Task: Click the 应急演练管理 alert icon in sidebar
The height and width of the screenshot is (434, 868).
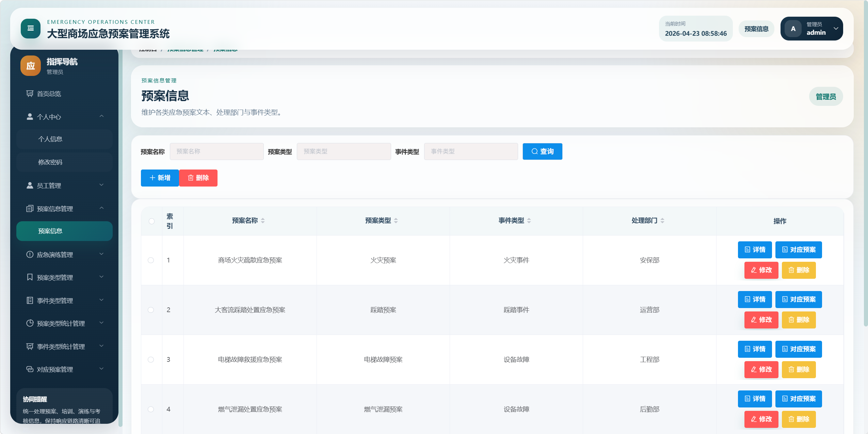Action: [x=30, y=254]
